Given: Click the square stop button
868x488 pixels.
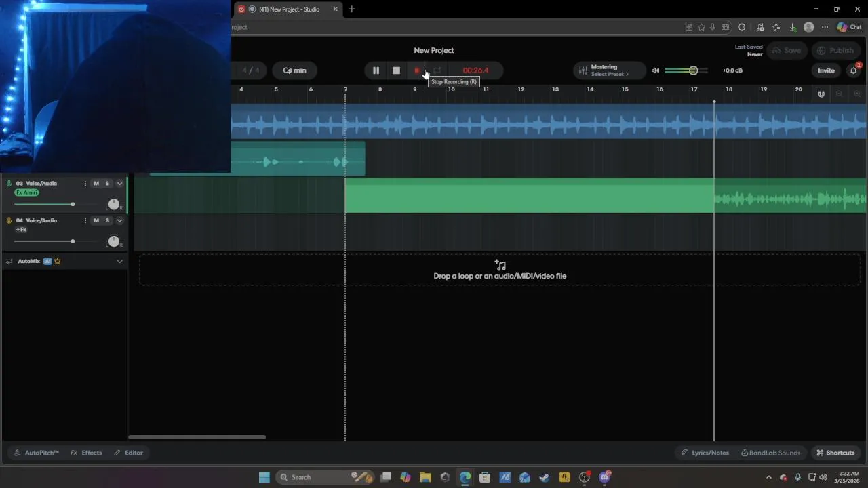Looking at the screenshot, I should [x=397, y=70].
